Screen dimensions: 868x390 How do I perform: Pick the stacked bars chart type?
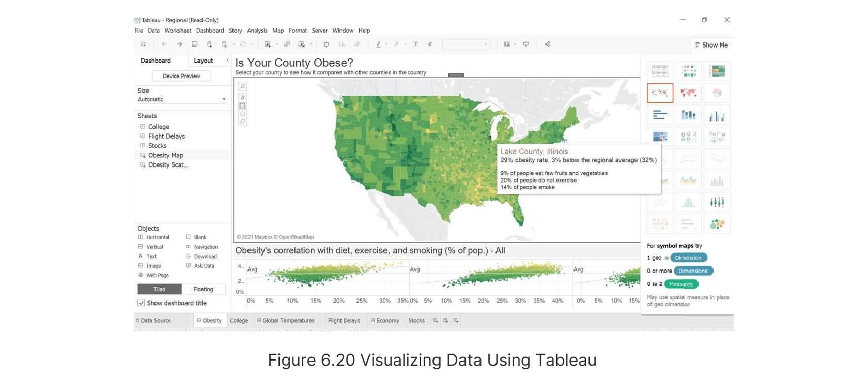tap(688, 115)
